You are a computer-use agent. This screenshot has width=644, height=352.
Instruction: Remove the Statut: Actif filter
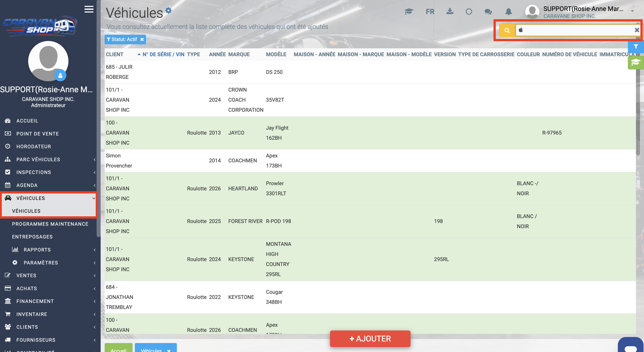point(142,39)
